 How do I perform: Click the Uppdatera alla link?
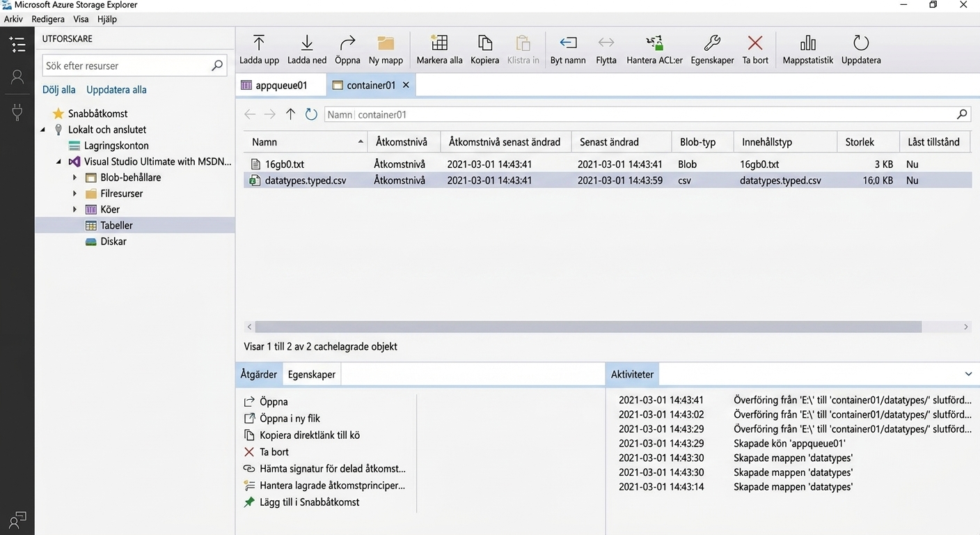116,90
